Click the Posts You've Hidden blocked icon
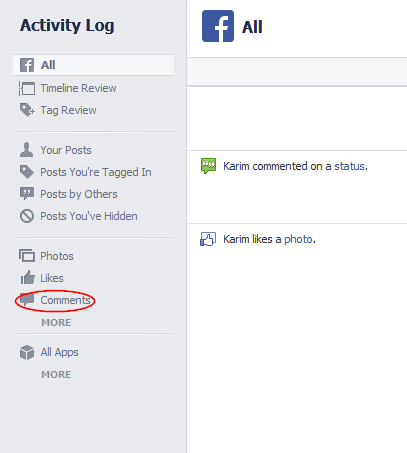The image size is (407, 453). point(27,216)
